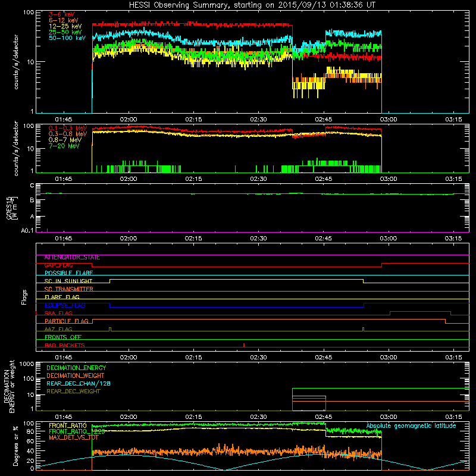Screen dimensions: 476x476
Task: Click the Degrees or % axis title
Action: pos(15,446)
